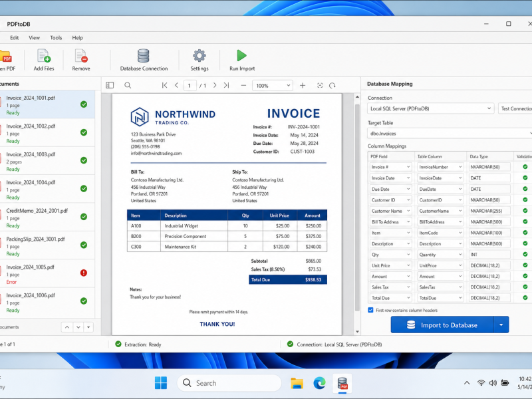Toggle the viewer sidebar panel icon
532x399 pixels.
[110, 85]
